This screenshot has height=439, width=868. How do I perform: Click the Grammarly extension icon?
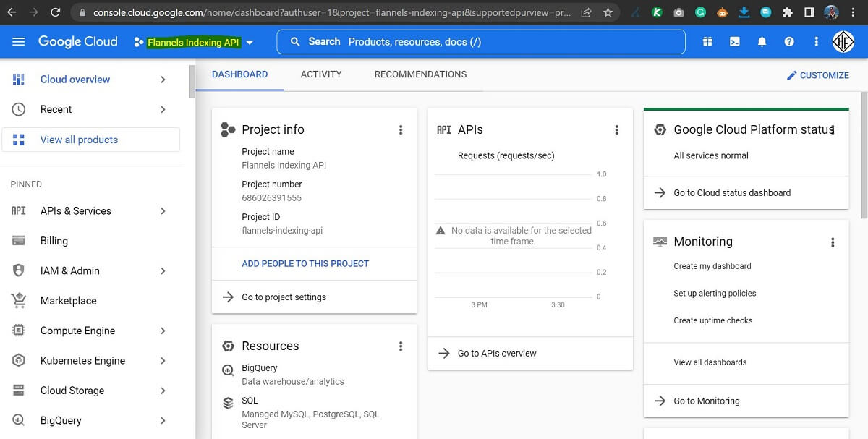[x=700, y=12]
